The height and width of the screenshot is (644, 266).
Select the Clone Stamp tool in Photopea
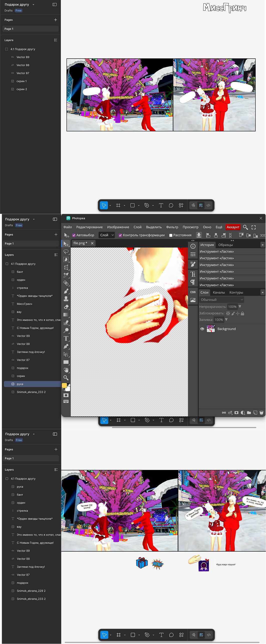point(66,299)
